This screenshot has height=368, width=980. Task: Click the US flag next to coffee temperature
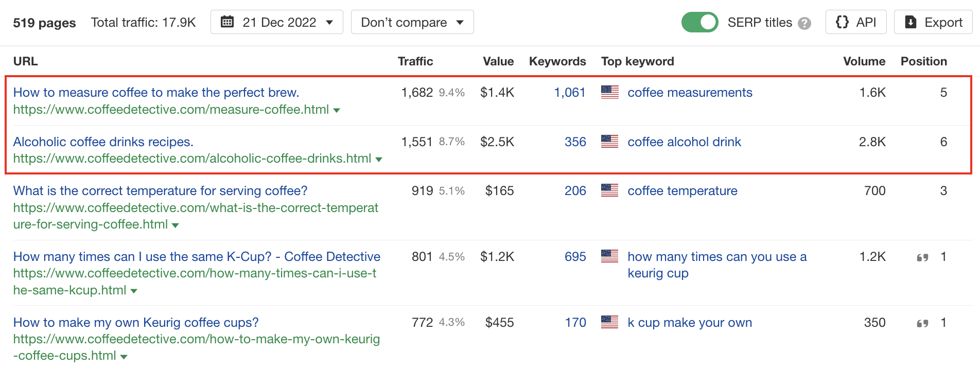tap(609, 190)
